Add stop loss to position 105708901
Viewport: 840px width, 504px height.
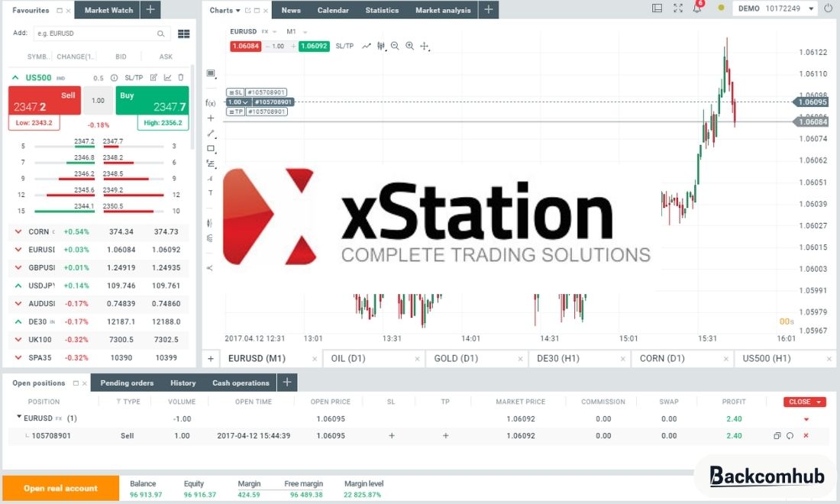click(x=392, y=436)
